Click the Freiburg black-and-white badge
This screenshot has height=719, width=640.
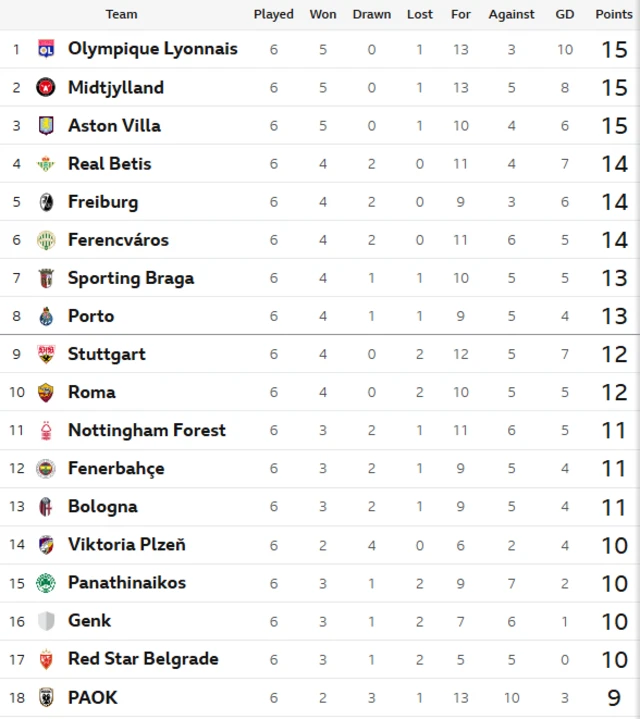46,202
